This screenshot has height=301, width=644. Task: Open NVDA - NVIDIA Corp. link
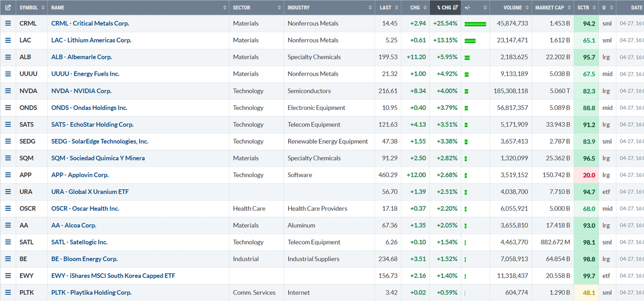82,91
